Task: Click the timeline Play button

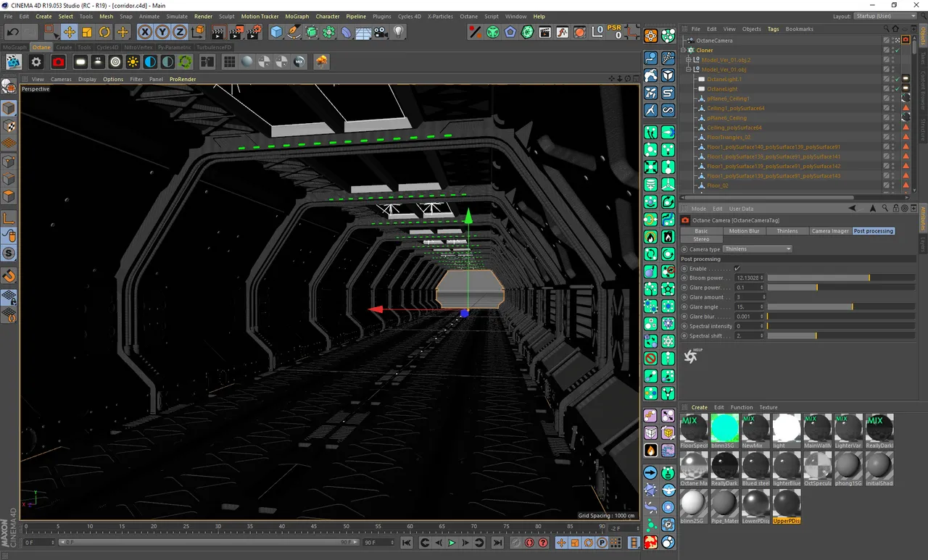Action: point(452,543)
